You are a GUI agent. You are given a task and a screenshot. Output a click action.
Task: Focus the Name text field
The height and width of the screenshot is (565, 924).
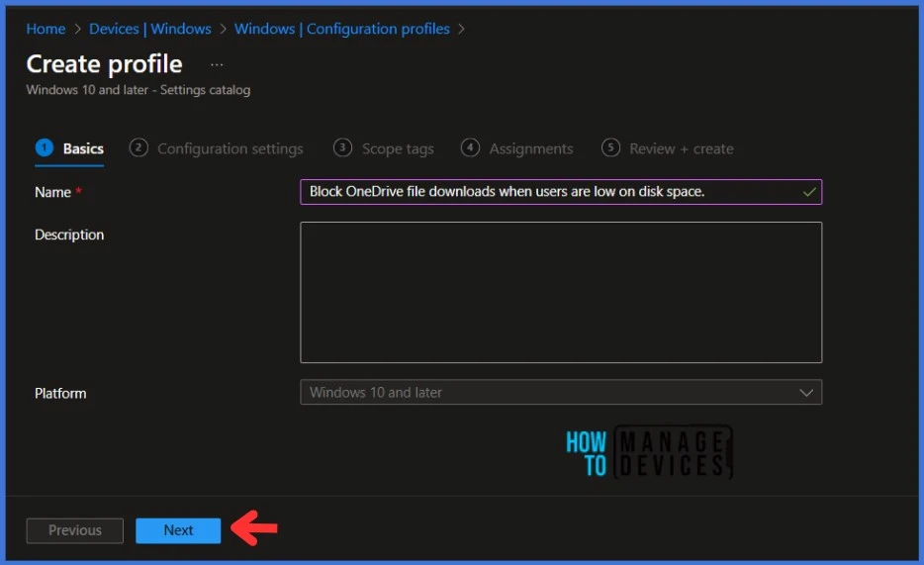[549, 192]
